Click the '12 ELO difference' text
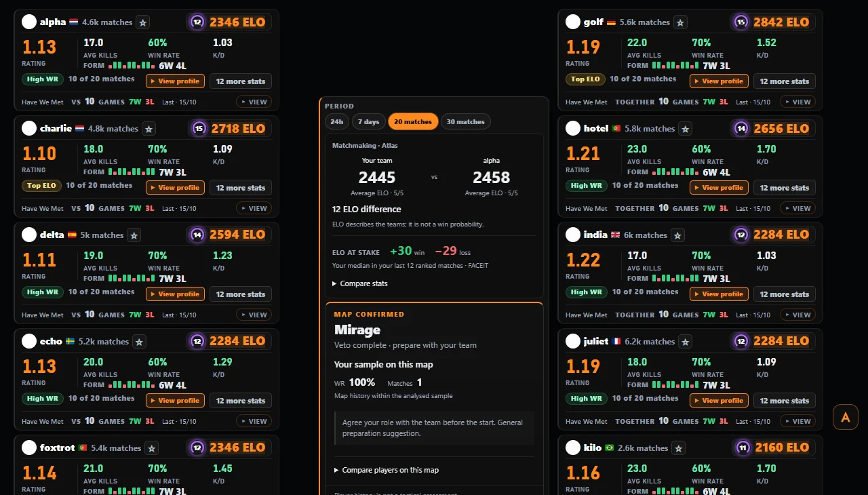 (x=367, y=210)
